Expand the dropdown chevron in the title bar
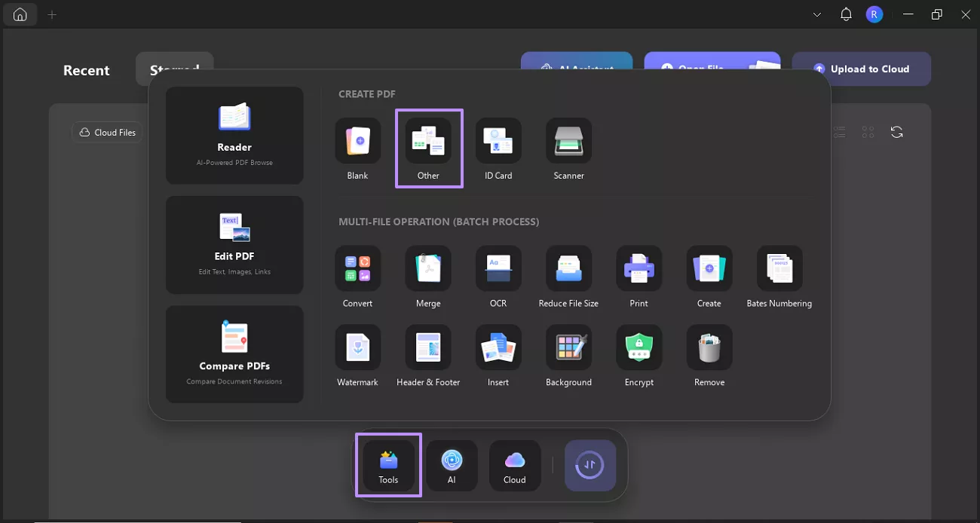 click(817, 14)
